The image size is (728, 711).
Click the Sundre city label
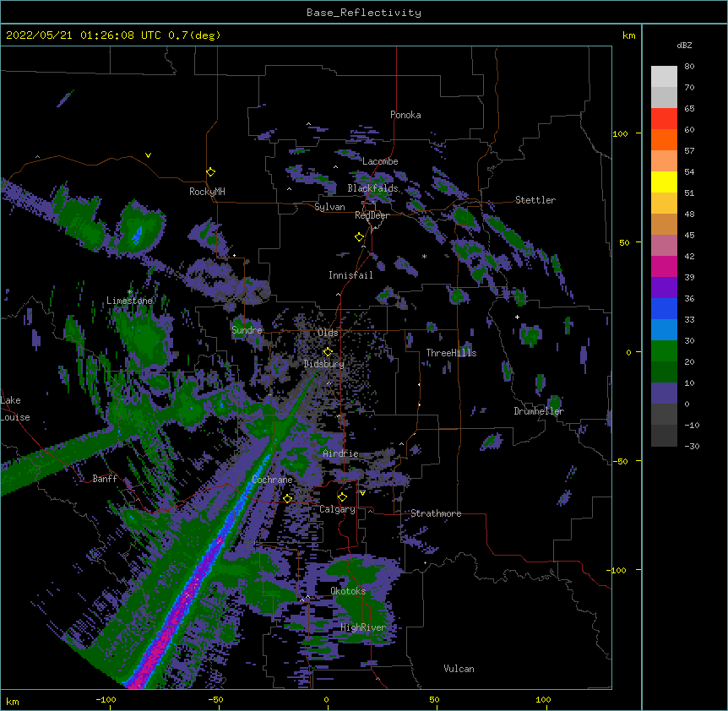point(247,330)
